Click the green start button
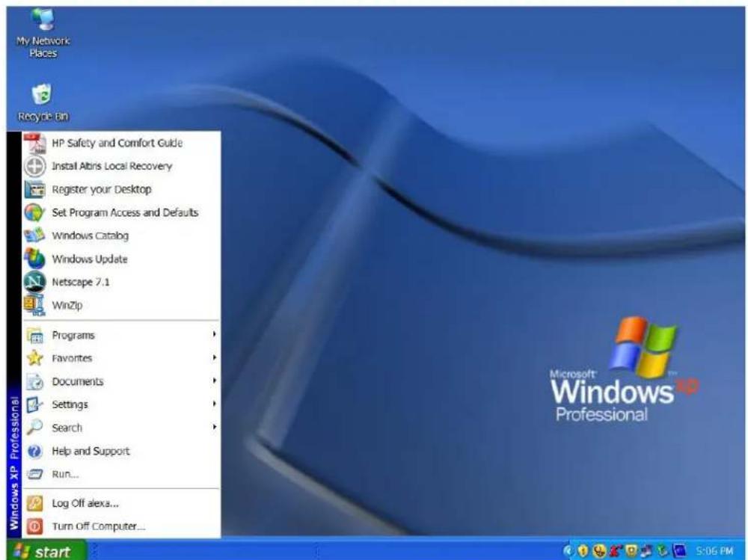 pyautogui.click(x=46, y=551)
